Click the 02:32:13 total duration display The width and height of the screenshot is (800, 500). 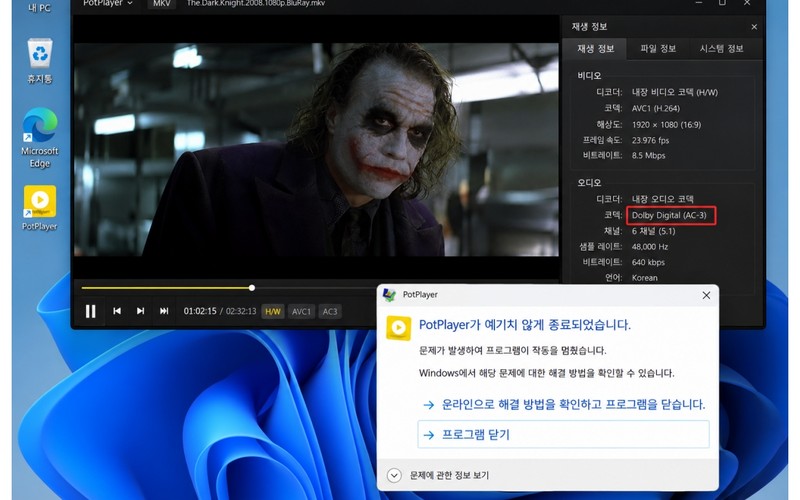pyautogui.click(x=241, y=311)
